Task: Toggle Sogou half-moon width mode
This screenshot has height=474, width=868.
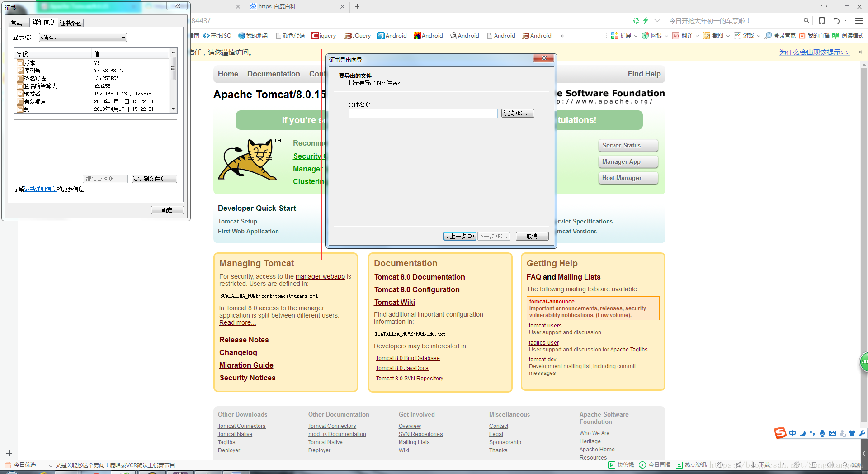Action: pyautogui.click(x=802, y=433)
